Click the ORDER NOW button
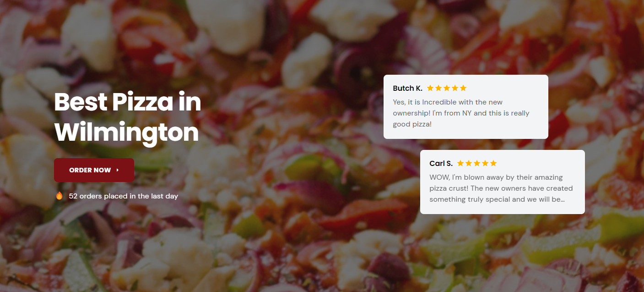 94,170
